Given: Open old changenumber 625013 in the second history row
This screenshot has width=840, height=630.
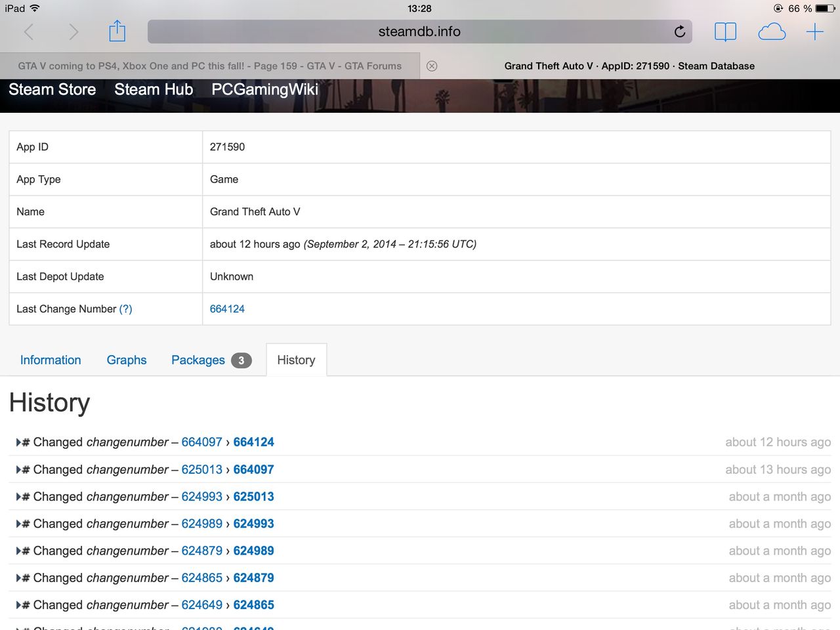Looking at the screenshot, I should [x=201, y=470].
